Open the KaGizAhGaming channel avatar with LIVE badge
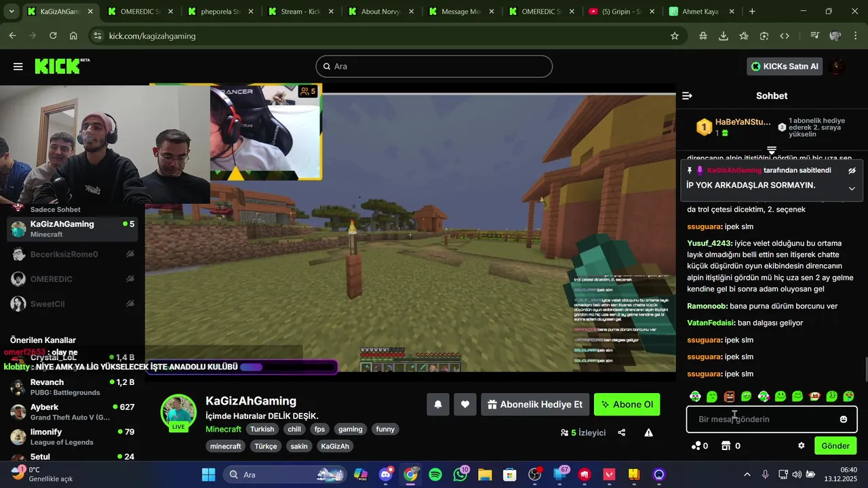The height and width of the screenshot is (488, 868). point(178,412)
